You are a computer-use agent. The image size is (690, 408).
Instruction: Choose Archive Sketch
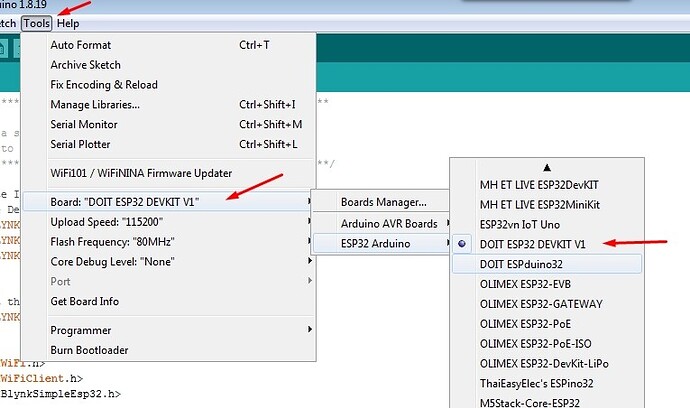[169, 65]
